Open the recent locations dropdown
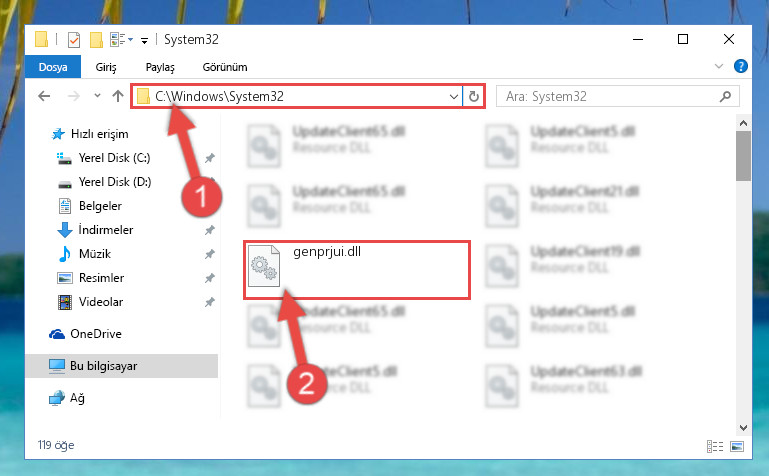The width and height of the screenshot is (769, 476). tap(97, 96)
